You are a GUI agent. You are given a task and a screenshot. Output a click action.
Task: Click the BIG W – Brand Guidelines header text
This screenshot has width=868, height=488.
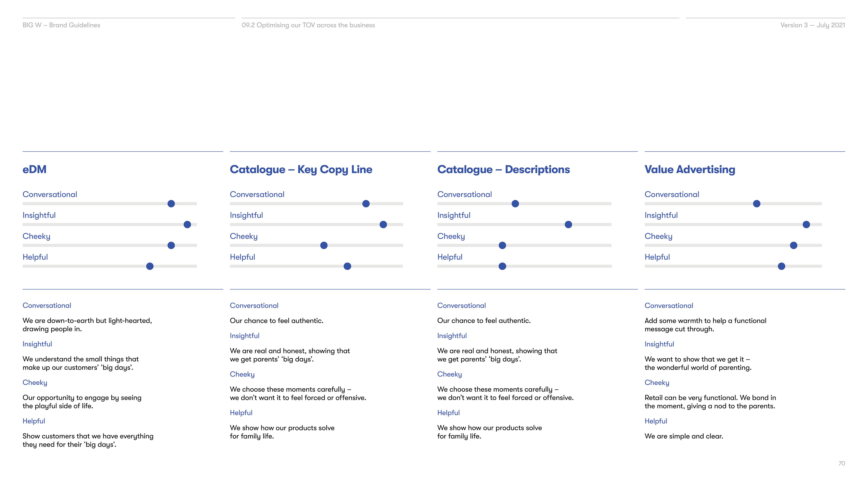(x=61, y=25)
